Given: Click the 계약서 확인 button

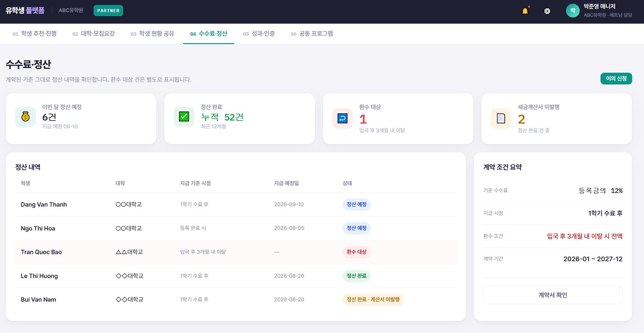Looking at the screenshot, I should pyautogui.click(x=553, y=295).
